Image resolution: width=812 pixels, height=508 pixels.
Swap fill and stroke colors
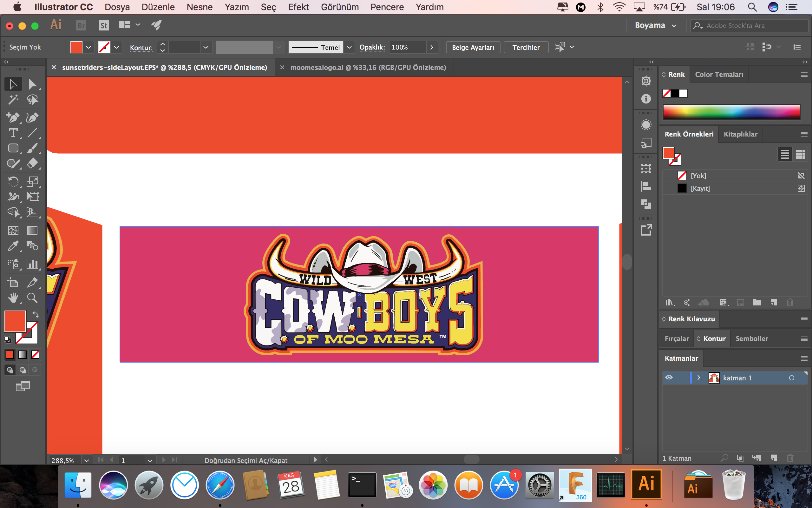[36, 314]
